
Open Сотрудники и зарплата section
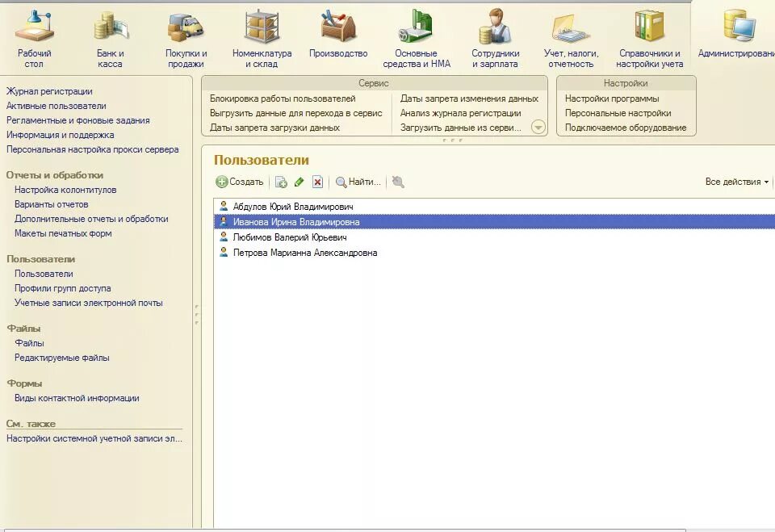495,39
